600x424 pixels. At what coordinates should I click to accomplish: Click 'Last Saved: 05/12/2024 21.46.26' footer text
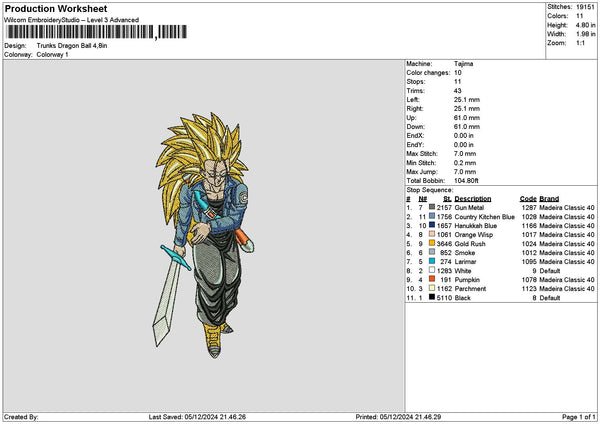point(197,417)
